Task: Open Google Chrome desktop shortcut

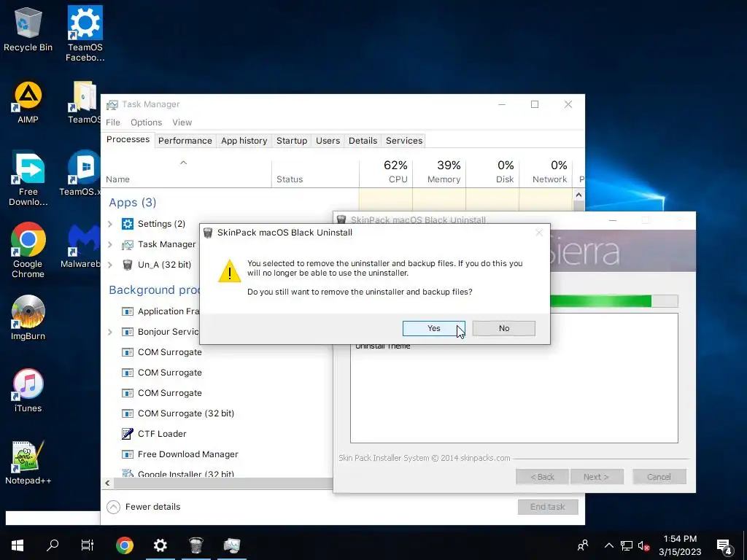Action: pos(28,251)
